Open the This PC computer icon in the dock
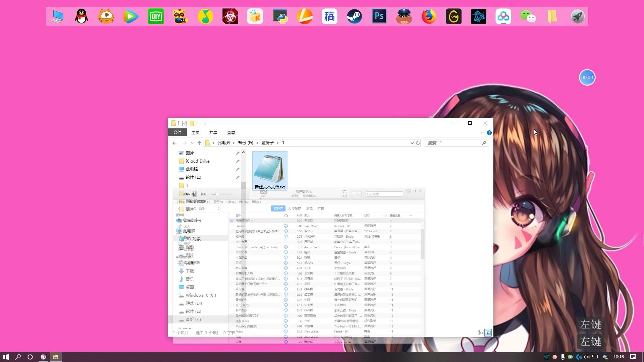 pos(56,16)
